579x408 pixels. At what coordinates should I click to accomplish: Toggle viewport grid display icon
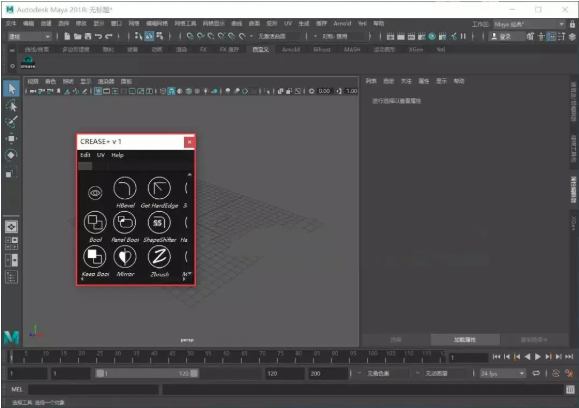pos(98,91)
